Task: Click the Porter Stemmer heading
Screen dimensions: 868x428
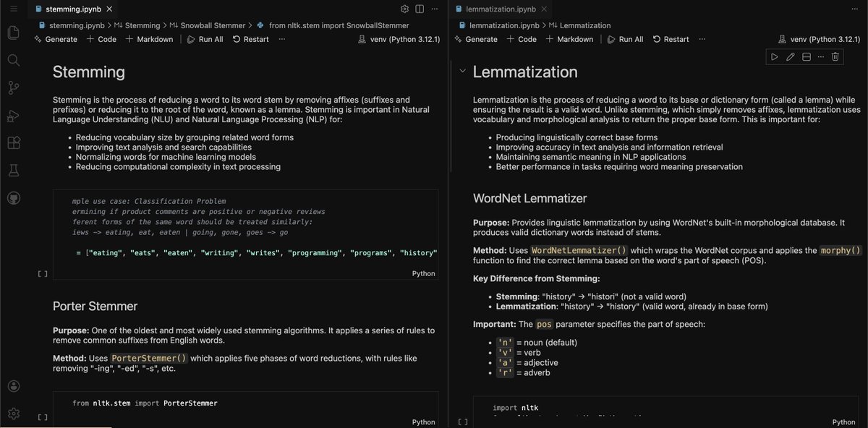Action: (95, 307)
